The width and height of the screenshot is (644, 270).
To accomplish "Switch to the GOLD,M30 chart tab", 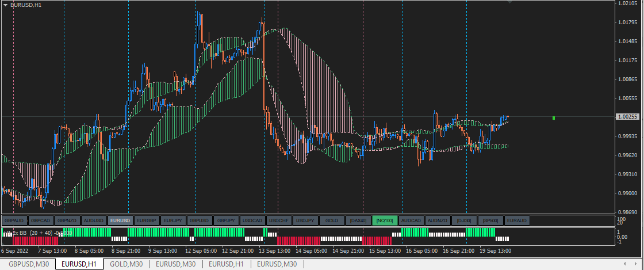I will pos(126,264).
